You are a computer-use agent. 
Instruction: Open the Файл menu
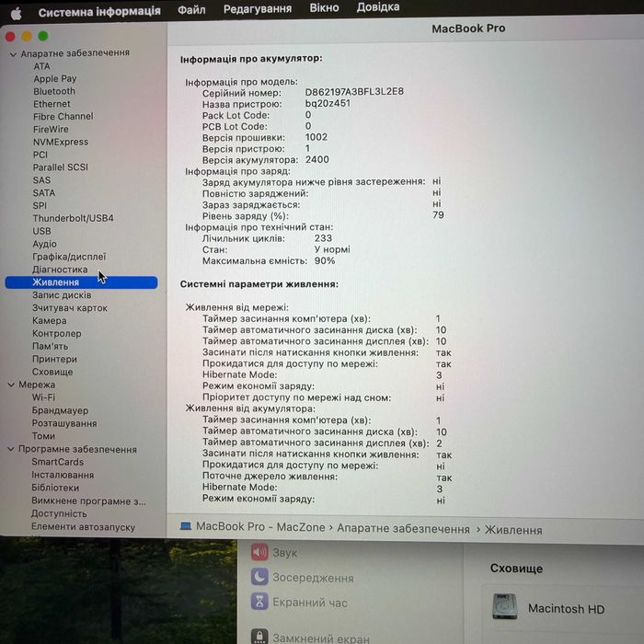pyautogui.click(x=191, y=9)
